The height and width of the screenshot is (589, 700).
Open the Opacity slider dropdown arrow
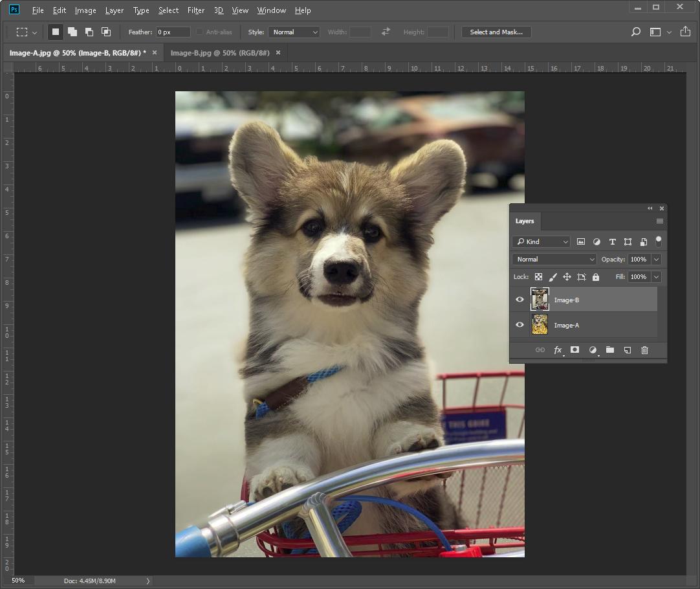(x=656, y=259)
